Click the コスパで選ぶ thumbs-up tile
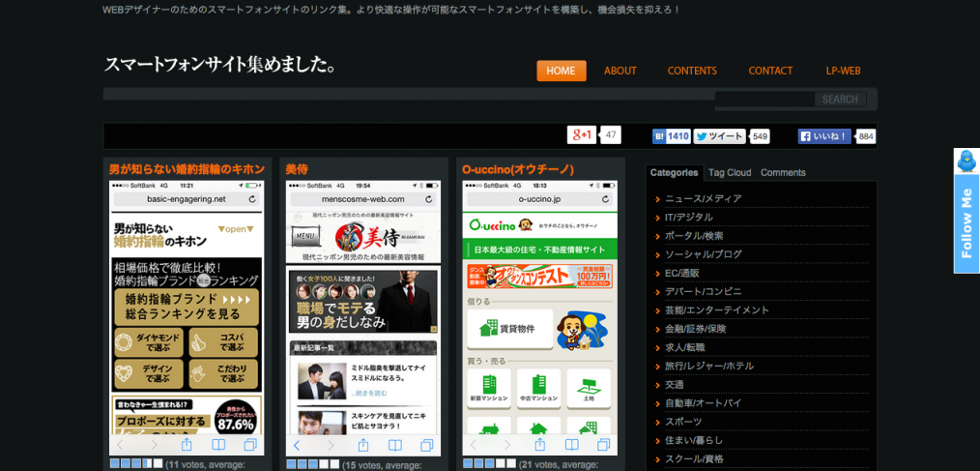The image size is (980, 471). coord(224,341)
